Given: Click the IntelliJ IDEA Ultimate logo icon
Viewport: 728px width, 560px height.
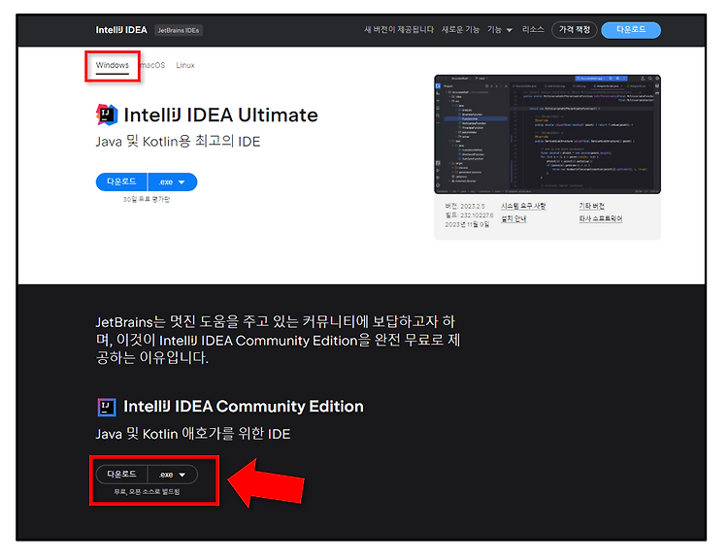Looking at the screenshot, I should (x=107, y=115).
